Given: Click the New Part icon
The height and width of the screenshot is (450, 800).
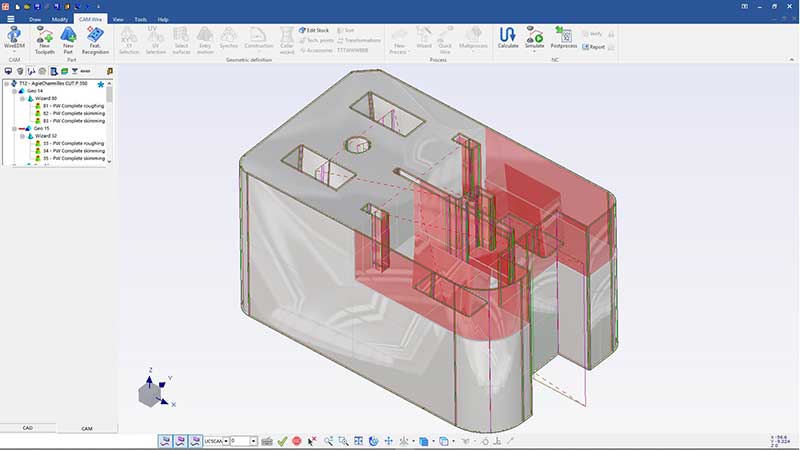Looking at the screenshot, I should pyautogui.click(x=68, y=38).
